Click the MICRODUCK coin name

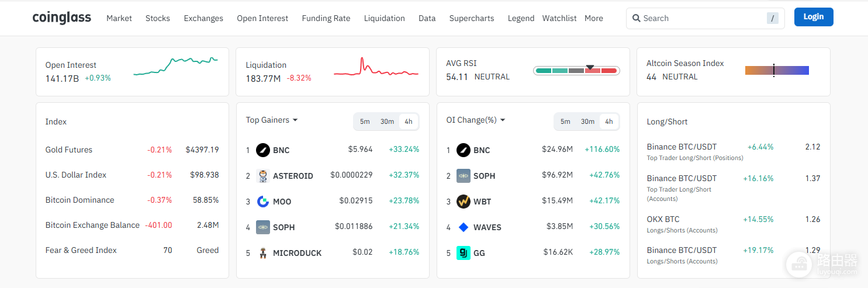click(298, 253)
